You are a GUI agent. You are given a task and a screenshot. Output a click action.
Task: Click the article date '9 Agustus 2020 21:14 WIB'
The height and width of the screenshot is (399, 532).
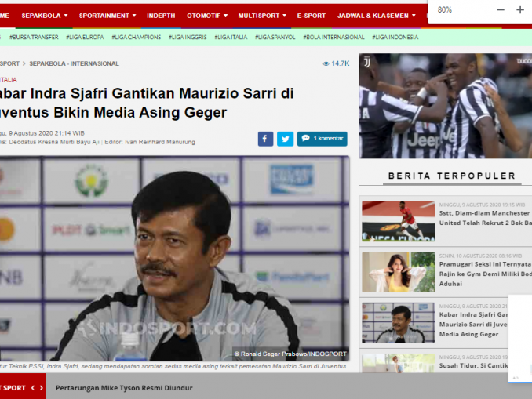pos(46,133)
